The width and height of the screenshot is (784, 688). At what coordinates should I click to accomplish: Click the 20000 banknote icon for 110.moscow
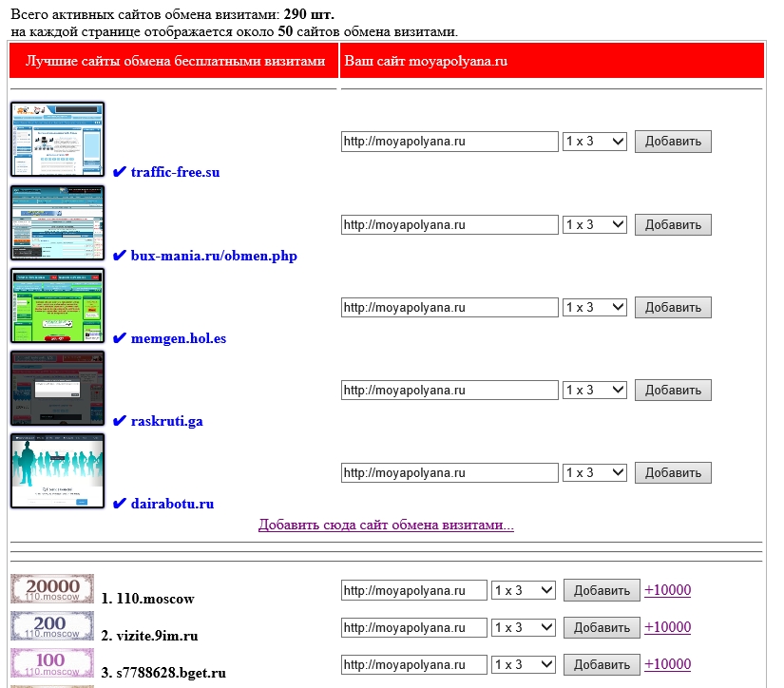click(52, 589)
